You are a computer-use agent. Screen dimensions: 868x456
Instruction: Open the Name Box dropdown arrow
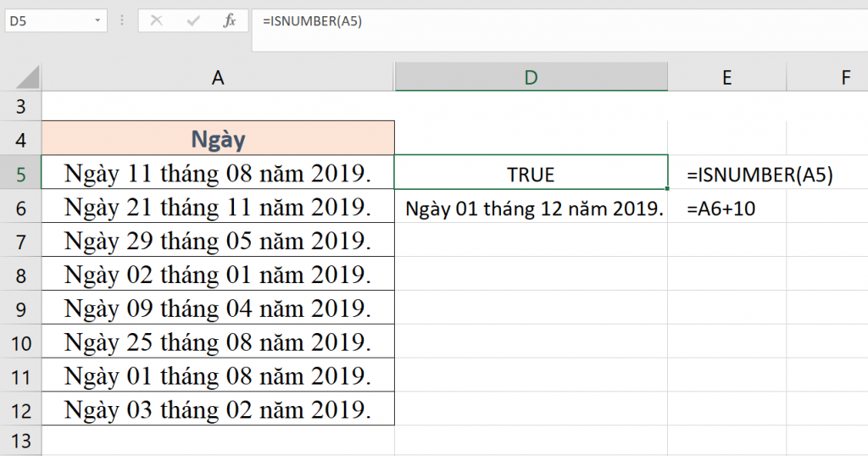coord(97,21)
